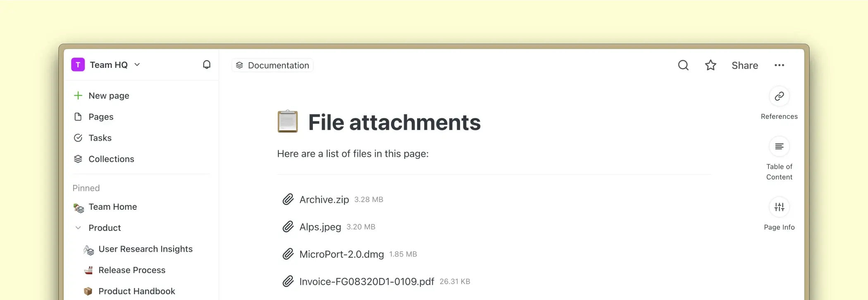
Task: Collapse the Product section chevron
Action: coord(78,228)
